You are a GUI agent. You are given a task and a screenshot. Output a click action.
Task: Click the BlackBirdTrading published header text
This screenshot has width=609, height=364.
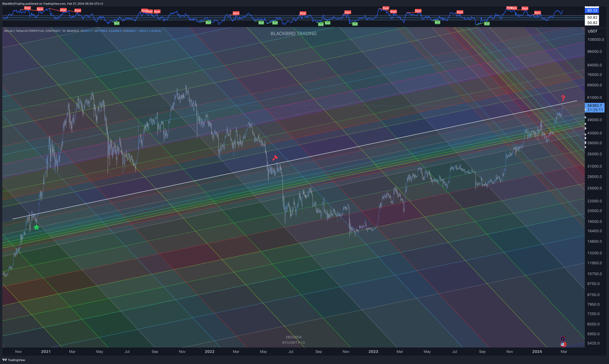[x=53, y=4]
